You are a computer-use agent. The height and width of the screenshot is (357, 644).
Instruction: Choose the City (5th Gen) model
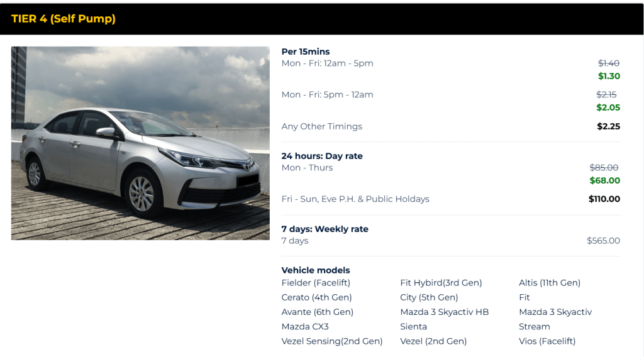429,297
